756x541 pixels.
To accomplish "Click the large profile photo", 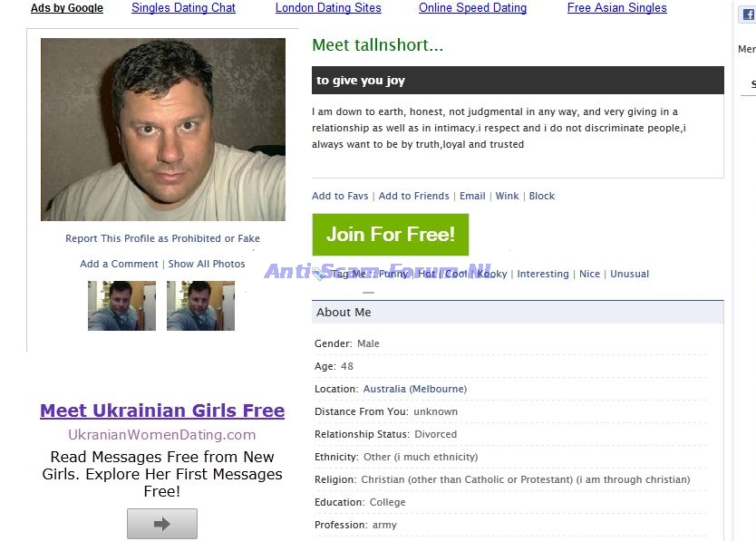I will coord(163,130).
